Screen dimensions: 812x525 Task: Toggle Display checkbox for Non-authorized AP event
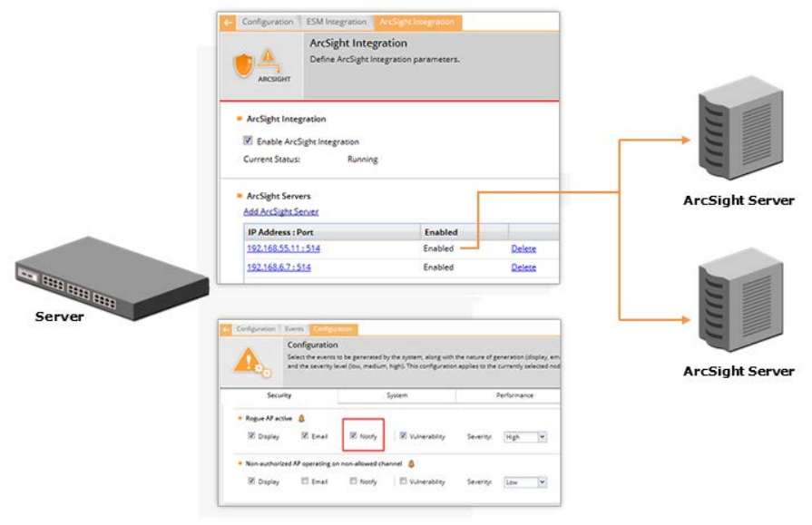(x=251, y=481)
